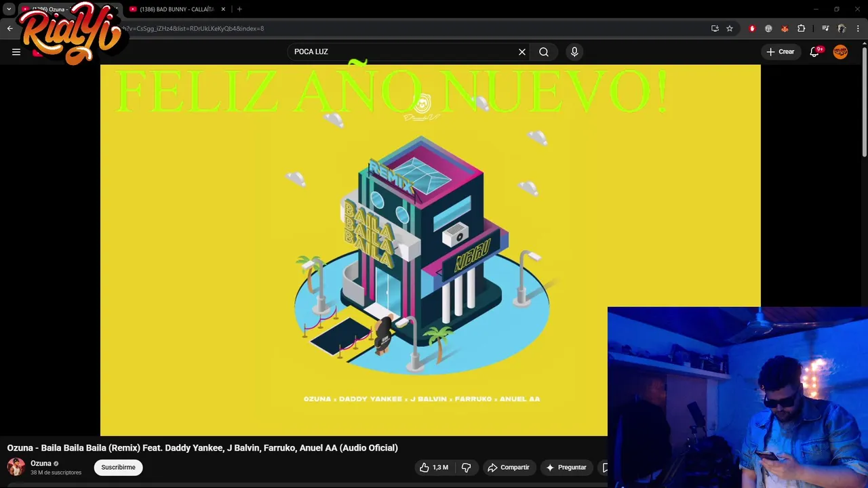Open the gray round extension icon
Screen dimensions: 868x488
coord(768,28)
